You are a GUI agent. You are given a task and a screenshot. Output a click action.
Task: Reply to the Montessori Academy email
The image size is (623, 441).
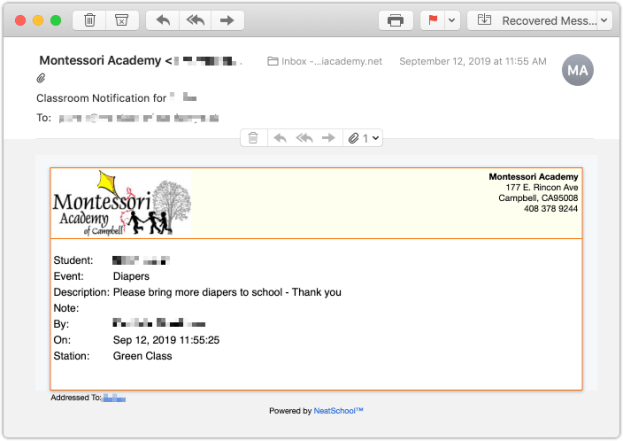point(164,20)
